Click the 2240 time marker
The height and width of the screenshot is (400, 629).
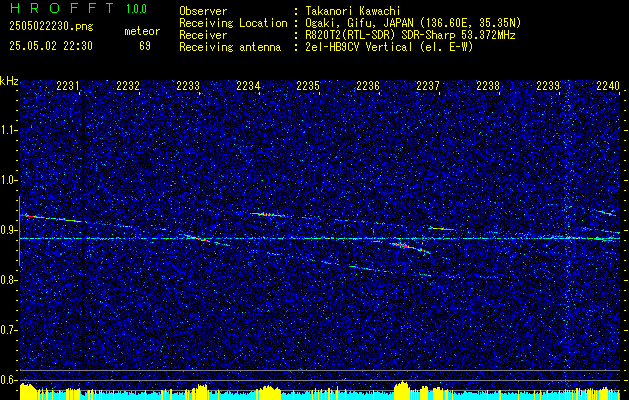pyautogui.click(x=608, y=85)
